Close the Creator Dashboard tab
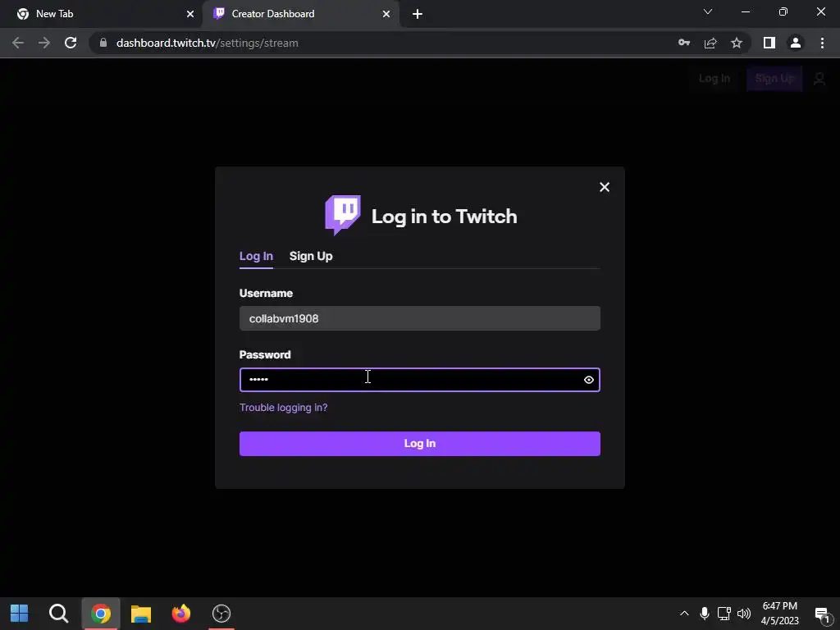The height and width of the screenshot is (630, 840). [386, 14]
